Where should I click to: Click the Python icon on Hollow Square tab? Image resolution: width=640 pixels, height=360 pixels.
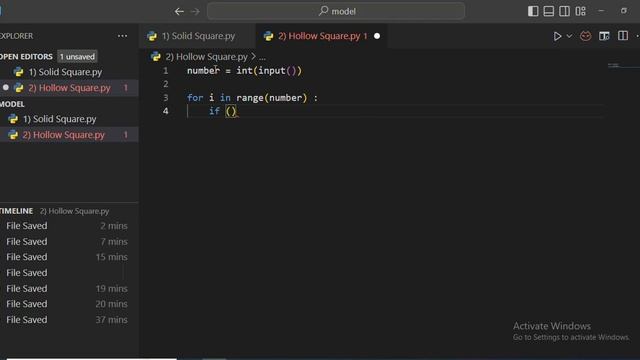[x=268, y=36]
